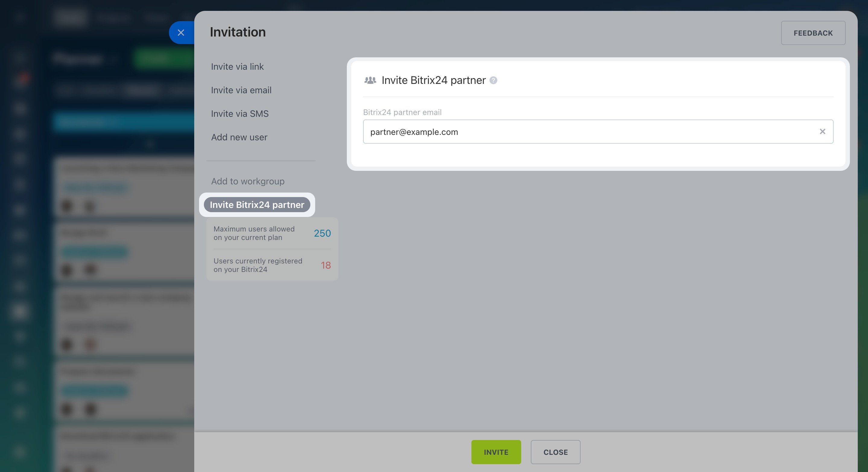Click the Invitation title
Image resolution: width=868 pixels, height=472 pixels.
pyautogui.click(x=238, y=32)
